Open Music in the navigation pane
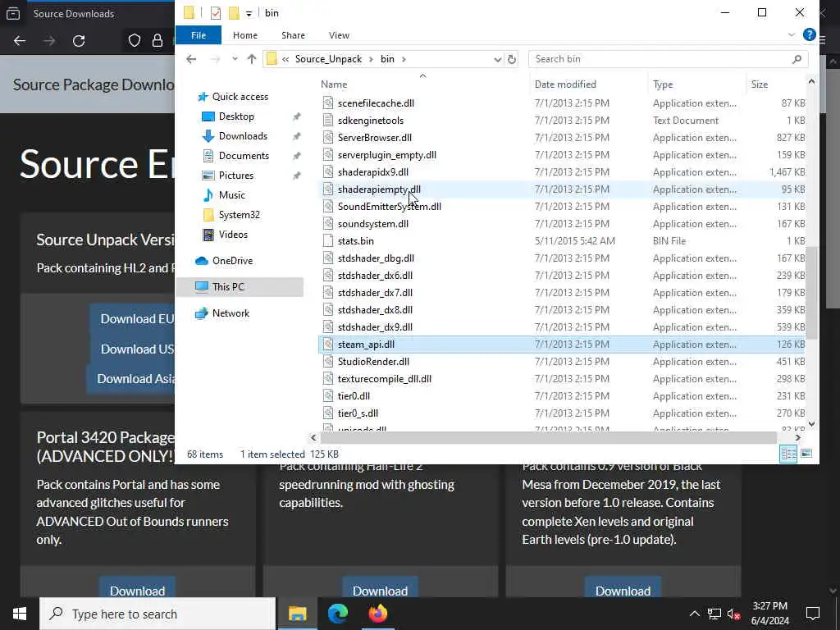This screenshot has width=840, height=630. pyautogui.click(x=231, y=195)
